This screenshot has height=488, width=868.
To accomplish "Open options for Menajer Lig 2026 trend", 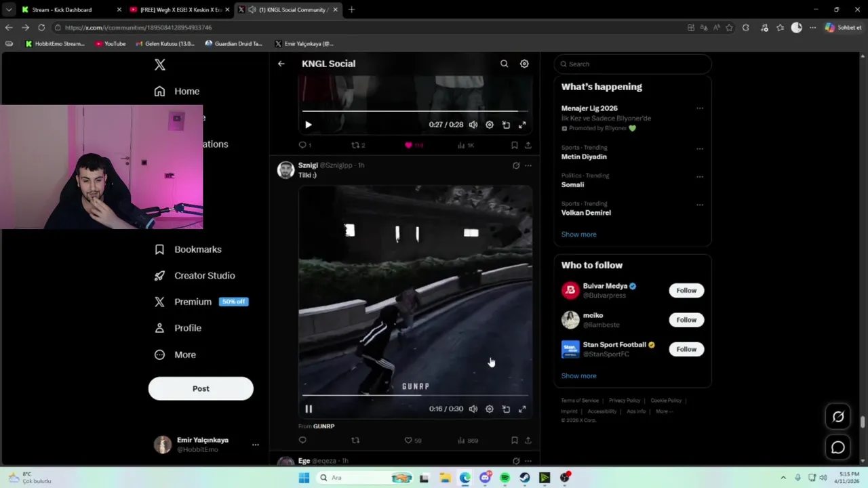I will pyautogui.click(x=700, y=108).
